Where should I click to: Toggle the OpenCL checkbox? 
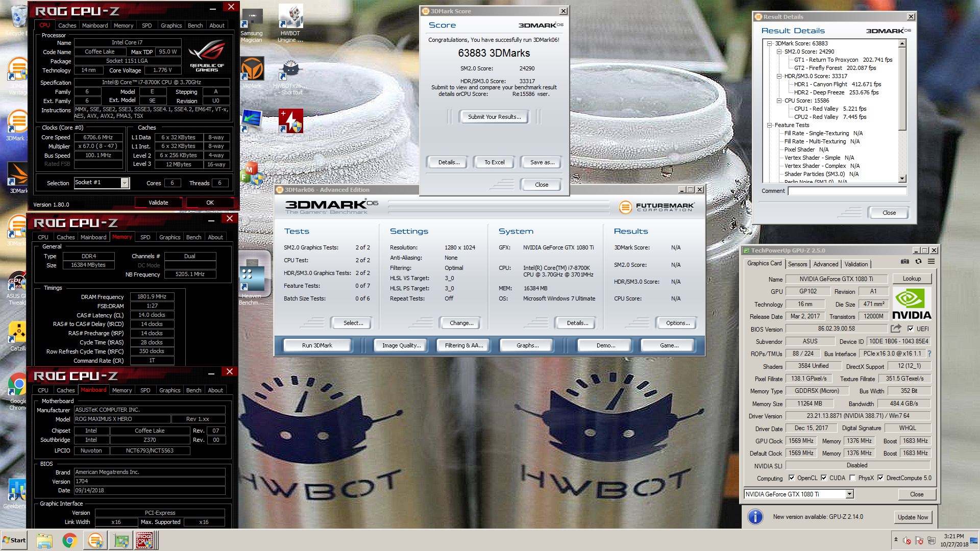click(x=792, y=478)
